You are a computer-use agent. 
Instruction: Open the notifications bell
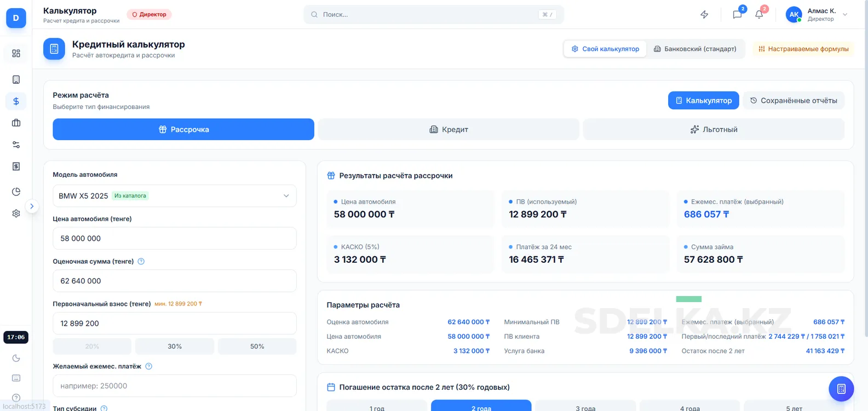759,15
